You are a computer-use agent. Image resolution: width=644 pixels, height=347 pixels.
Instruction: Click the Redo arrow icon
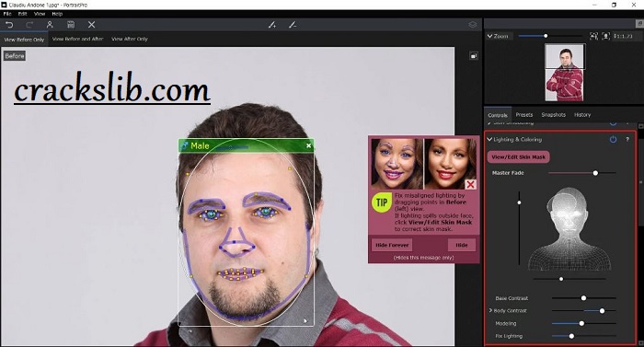pyautogui.click(x=29, y=25)
